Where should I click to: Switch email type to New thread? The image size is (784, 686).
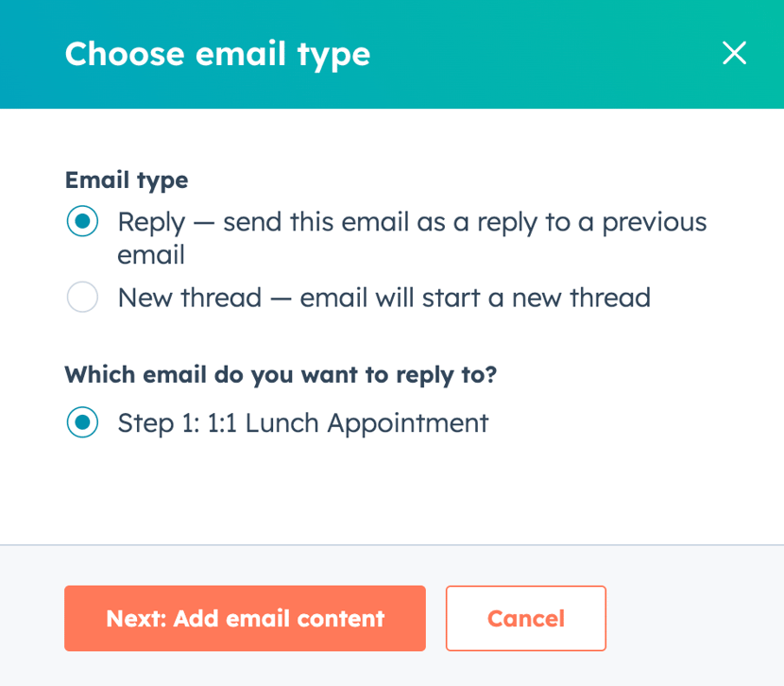pos(83,297)
